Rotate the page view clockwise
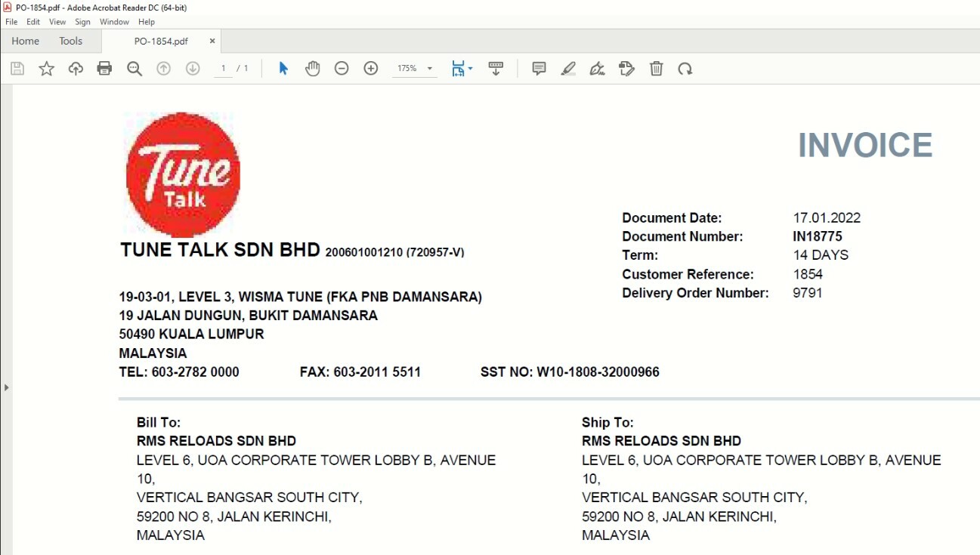This screenshot has height=555, width=980. pyautogui.click(x=685, y=69)
